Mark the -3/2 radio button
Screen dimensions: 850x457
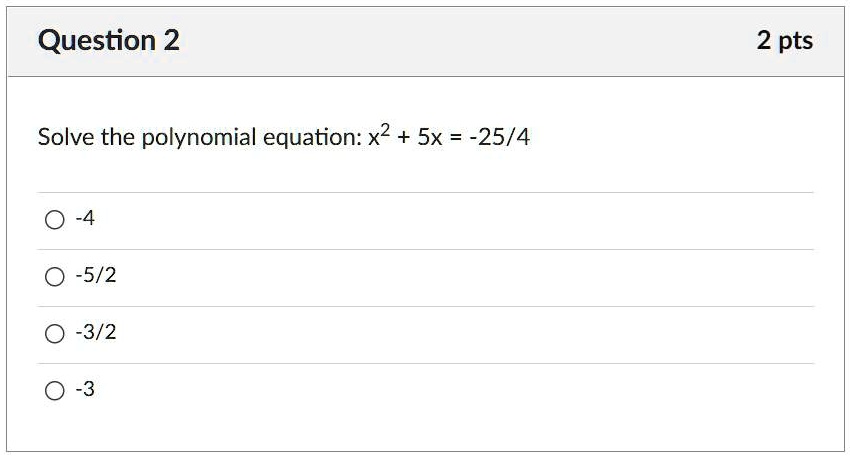pyautogui.click(x=55, y=333)
